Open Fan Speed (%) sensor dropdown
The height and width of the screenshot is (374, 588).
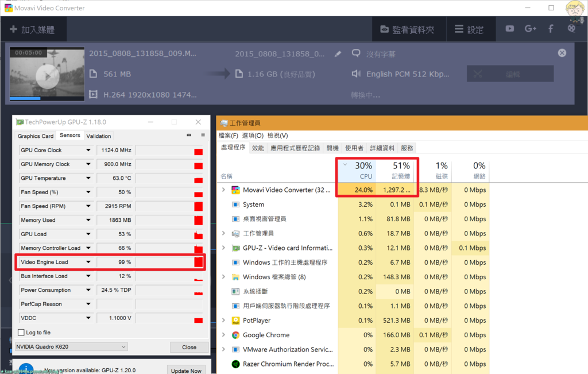[x=88, y=192]
